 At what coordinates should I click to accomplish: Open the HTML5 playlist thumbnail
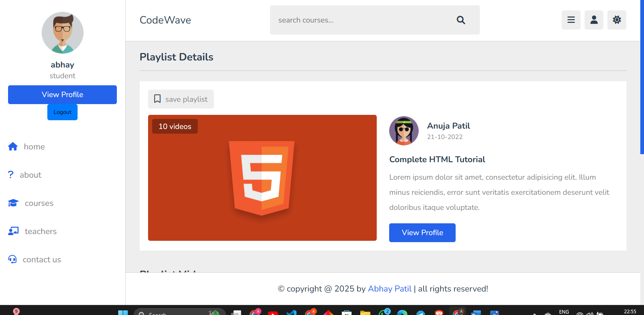(262, 178)
